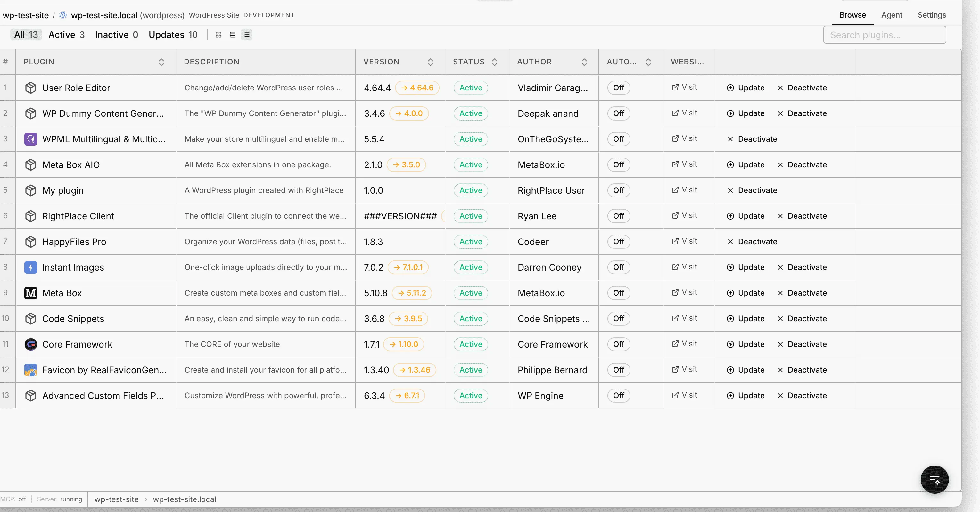Focus the Search plugins field
The image size is (980, 512).
pyautogui.click(x=884, y=35)
